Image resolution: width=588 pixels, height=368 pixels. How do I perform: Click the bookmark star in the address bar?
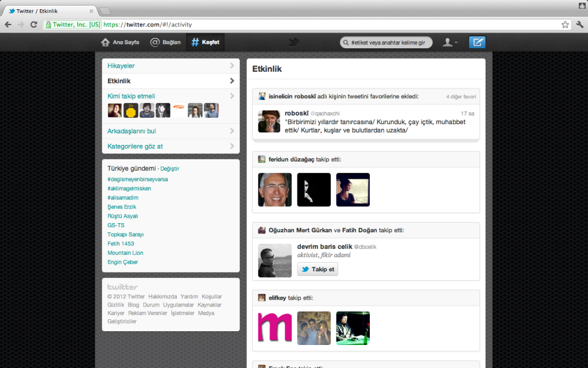(x=564, y=24)
